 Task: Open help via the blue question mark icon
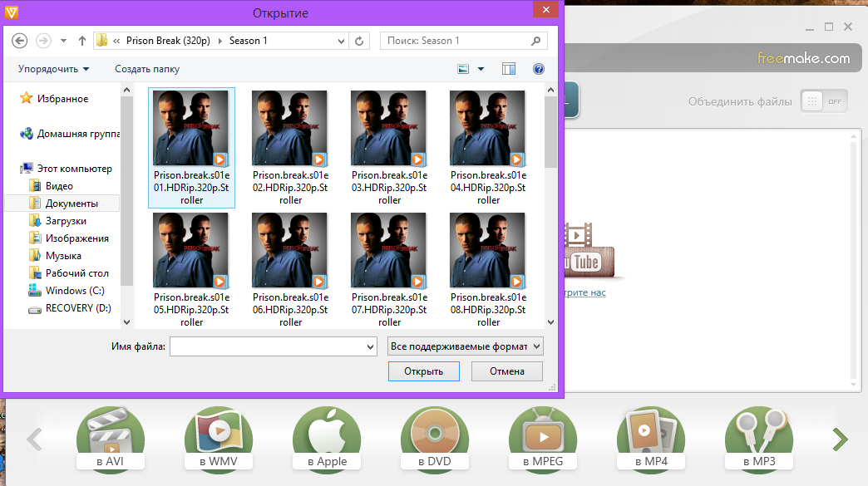pos(538,69)
